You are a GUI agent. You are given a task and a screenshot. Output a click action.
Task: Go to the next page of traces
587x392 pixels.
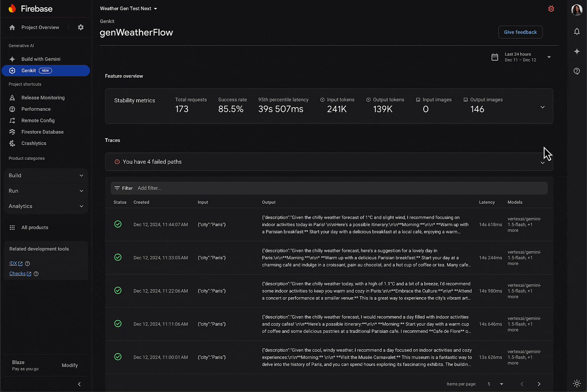[x=539, y=384]
